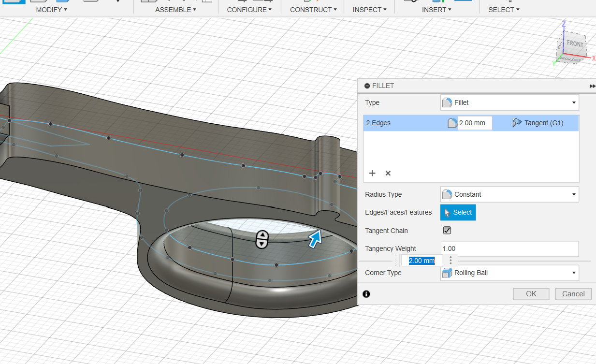Remove the selection set with the X icon

pos(388,173)
